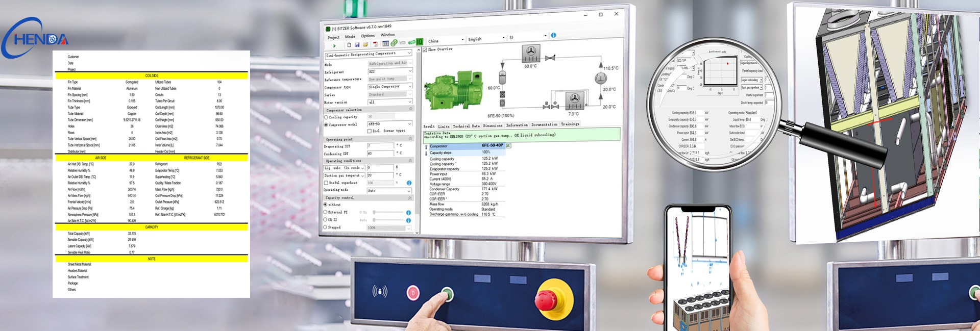Open info icon beside SI units dropdown
Image resolution: width=980 pixels, height=331 pixels.
(553, 35)
